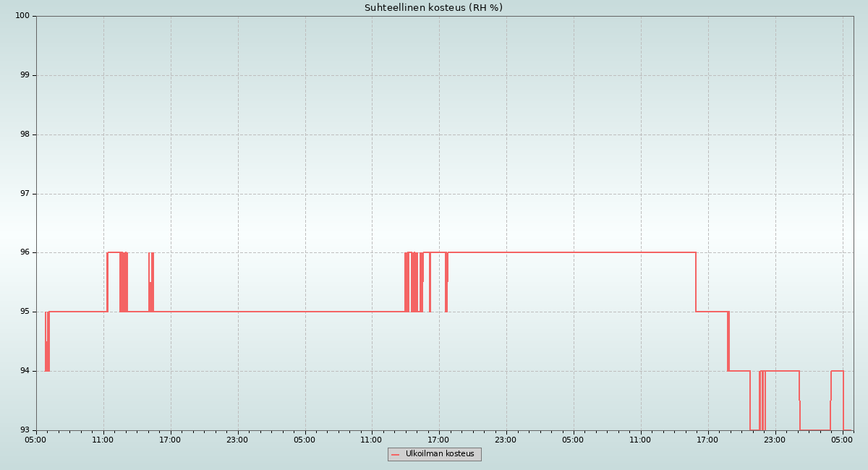Click the rightmost 05:00 time label

[x=842, y=440]
